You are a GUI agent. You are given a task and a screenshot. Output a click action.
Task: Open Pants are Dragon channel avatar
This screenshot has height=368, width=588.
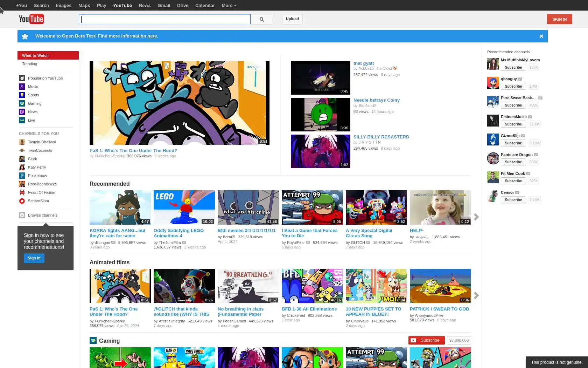pyautogui.click(x=493, y=158)
